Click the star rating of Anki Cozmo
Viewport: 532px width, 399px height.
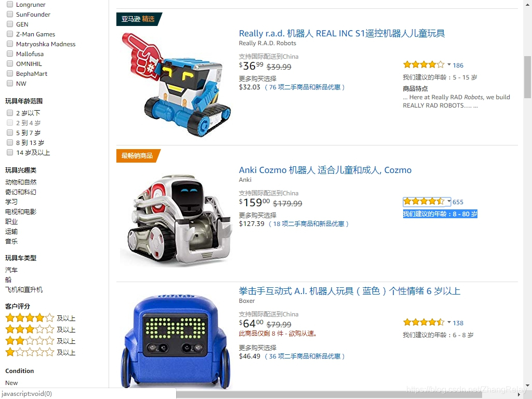click(424, 202)
